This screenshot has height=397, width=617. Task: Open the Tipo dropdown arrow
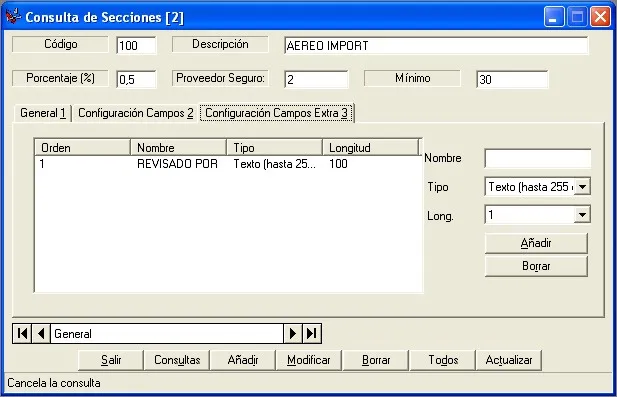click(x=582, y=186)
